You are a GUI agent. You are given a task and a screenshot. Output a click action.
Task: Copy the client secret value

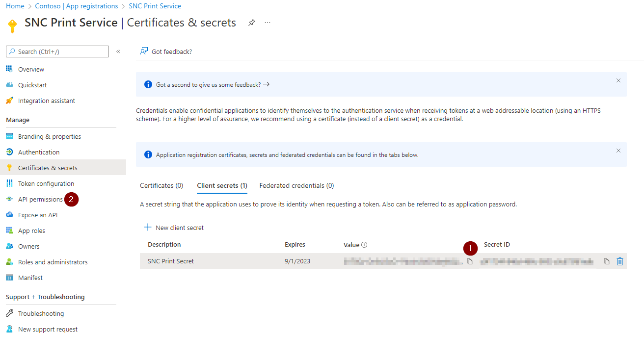tap(470, 262)
